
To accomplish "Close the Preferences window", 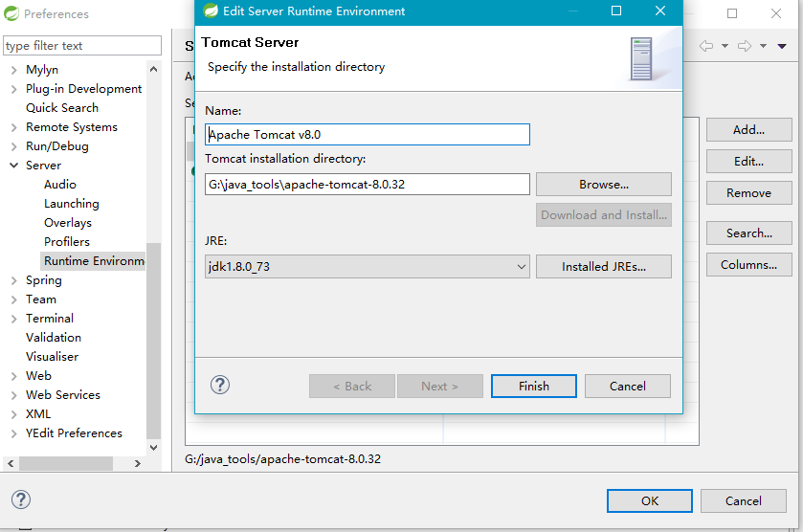I will click(x=776, y=13).
